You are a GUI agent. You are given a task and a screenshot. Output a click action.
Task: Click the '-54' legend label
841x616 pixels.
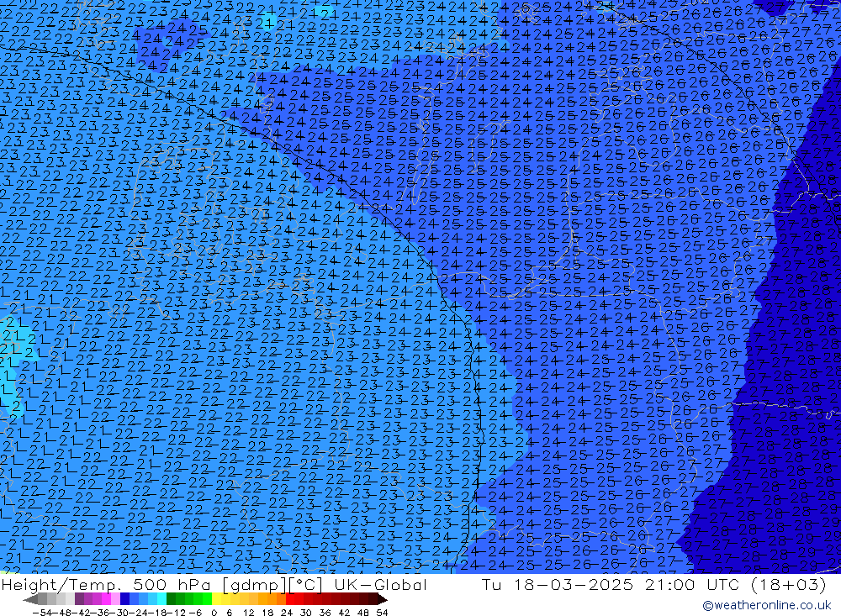coord(42,613)
